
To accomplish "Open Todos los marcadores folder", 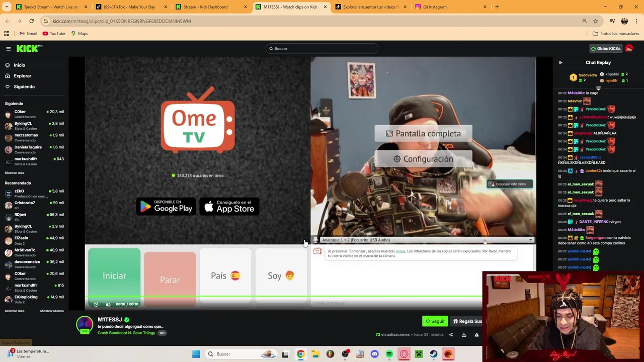I will (x=616, y=34).
